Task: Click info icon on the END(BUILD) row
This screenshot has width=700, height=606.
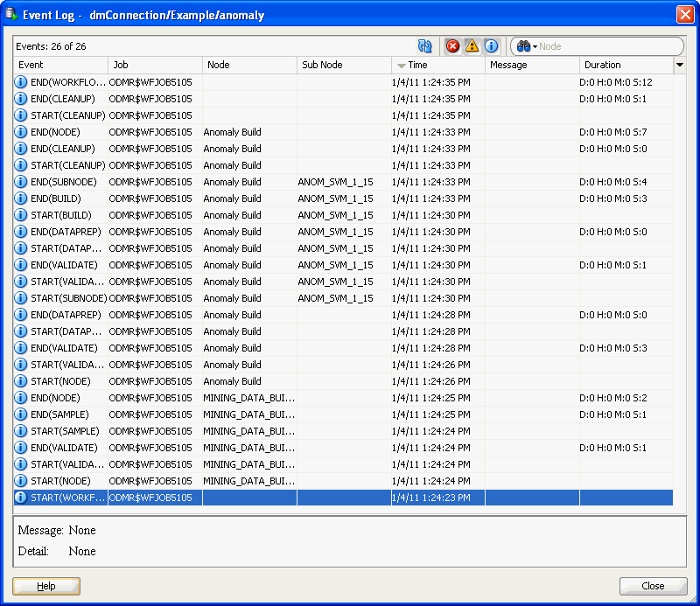Action: (20, 199)
